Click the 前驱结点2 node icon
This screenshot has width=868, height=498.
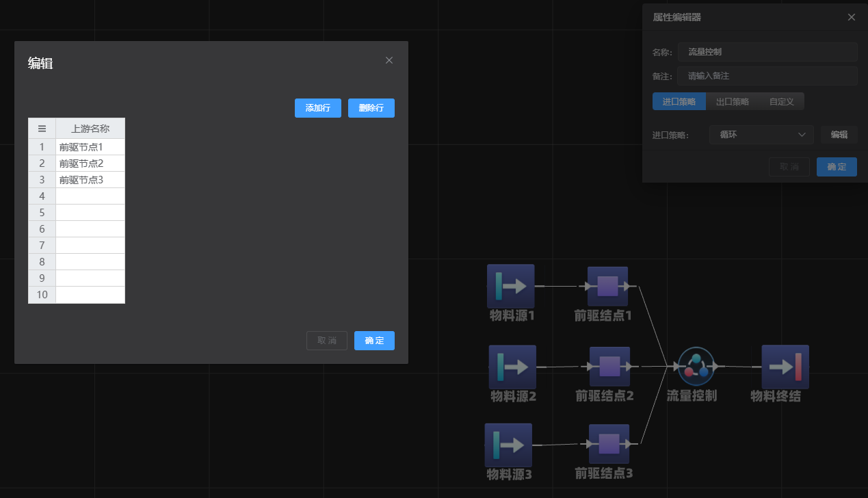[x=609, y=367]
